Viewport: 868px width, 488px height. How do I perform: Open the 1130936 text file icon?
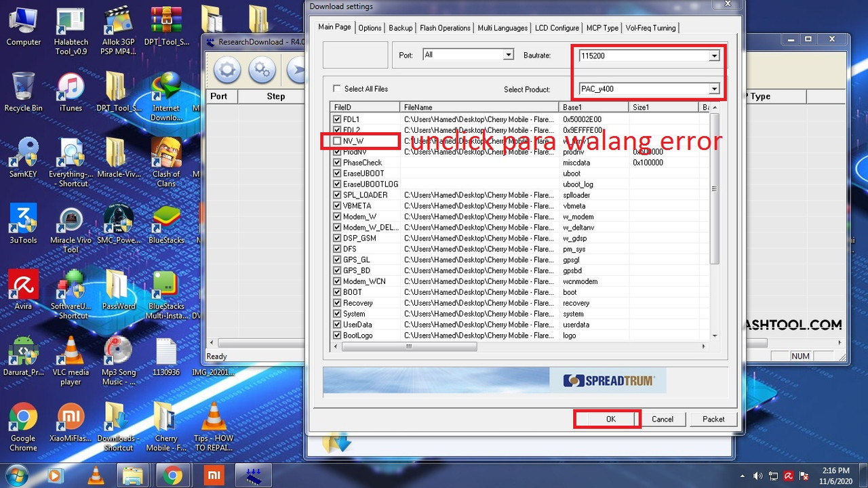coord(166,356)
